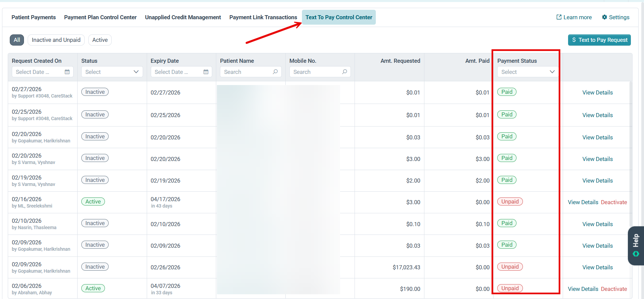Click Unpaid badge on 02/16/2026 row
This screenshot has height=299, width=644.
[x=510, y=201]
